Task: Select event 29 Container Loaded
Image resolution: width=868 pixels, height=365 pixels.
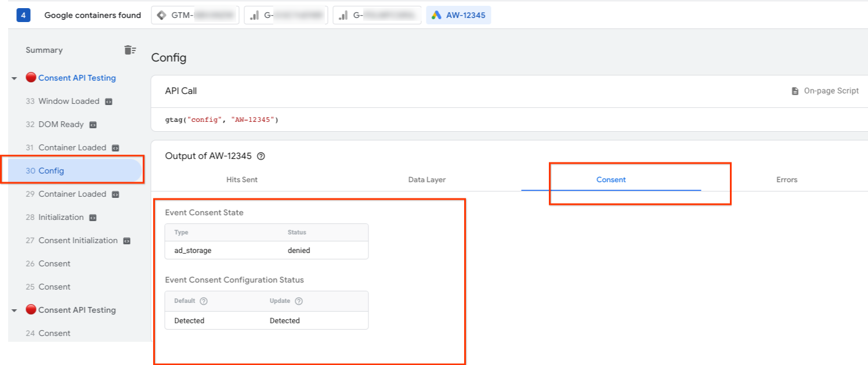Action: point(72,194)
